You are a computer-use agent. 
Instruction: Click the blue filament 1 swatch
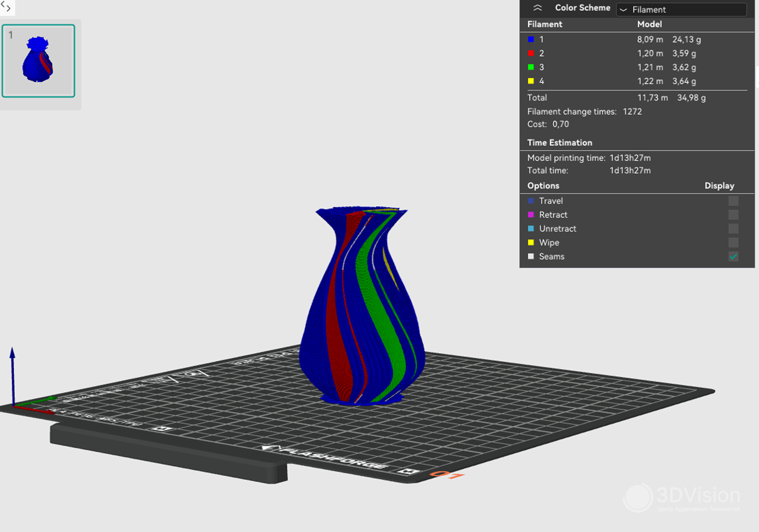[531, 40]
